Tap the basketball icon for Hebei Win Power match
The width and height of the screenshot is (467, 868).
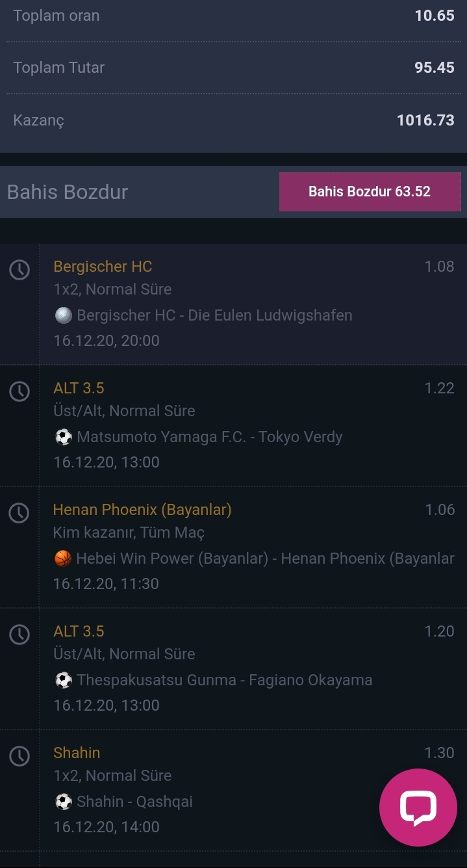62,559
